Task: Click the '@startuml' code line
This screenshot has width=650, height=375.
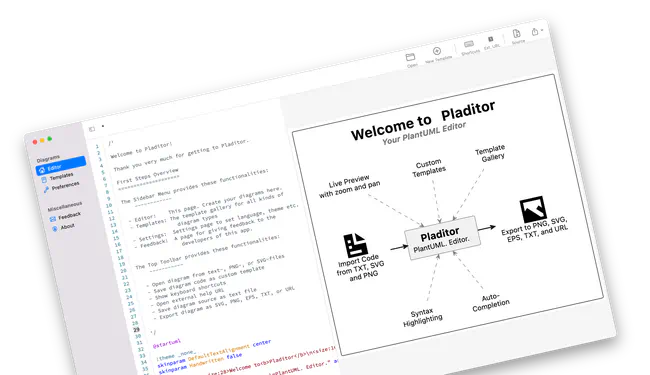Action: [x=167, y=344]
